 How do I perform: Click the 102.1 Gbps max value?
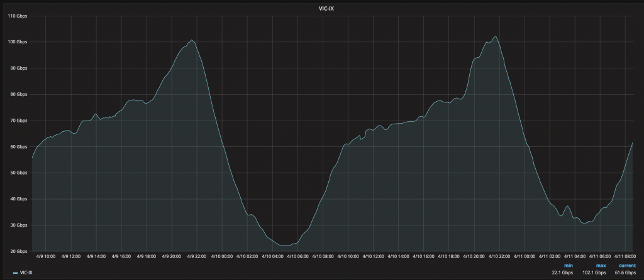click(594, 273)
